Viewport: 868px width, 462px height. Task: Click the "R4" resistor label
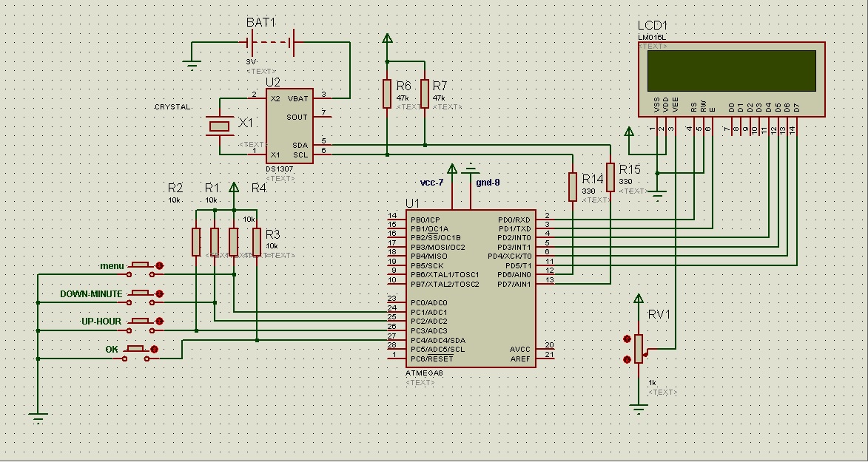tap(259, 188)
